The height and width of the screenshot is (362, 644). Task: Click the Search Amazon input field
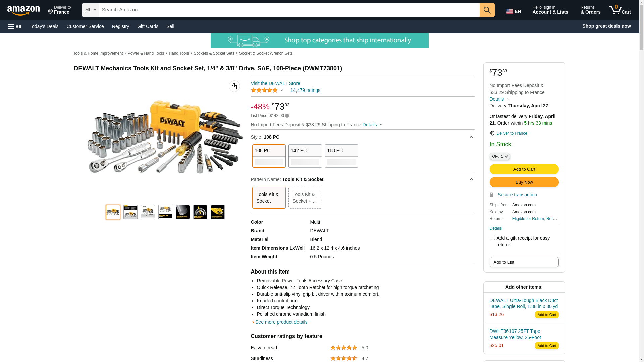tap(289, 10)
